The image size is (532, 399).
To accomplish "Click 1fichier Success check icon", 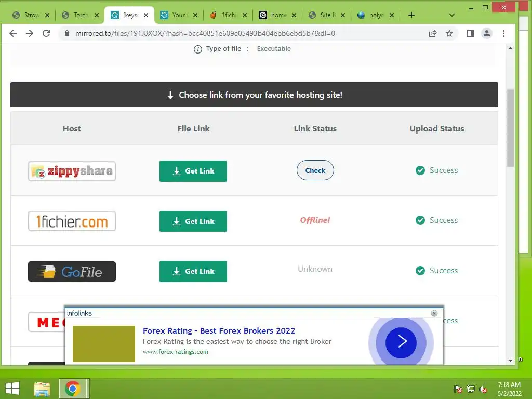I will [x=420, y=220].
